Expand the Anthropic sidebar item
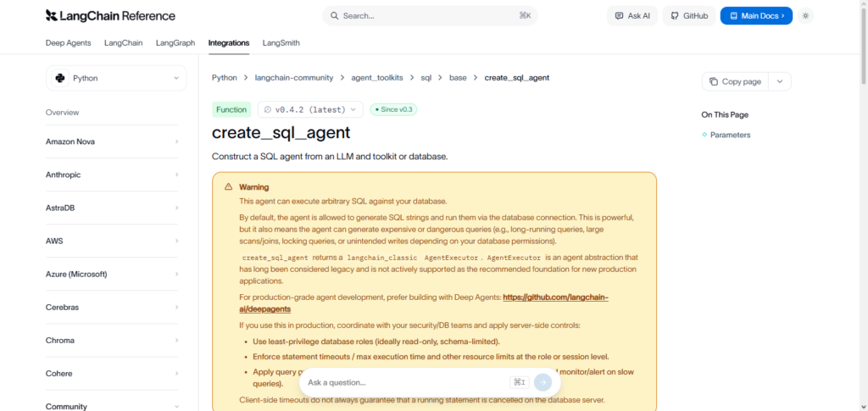This screenshot has height=411, width=868. [113, 175]
